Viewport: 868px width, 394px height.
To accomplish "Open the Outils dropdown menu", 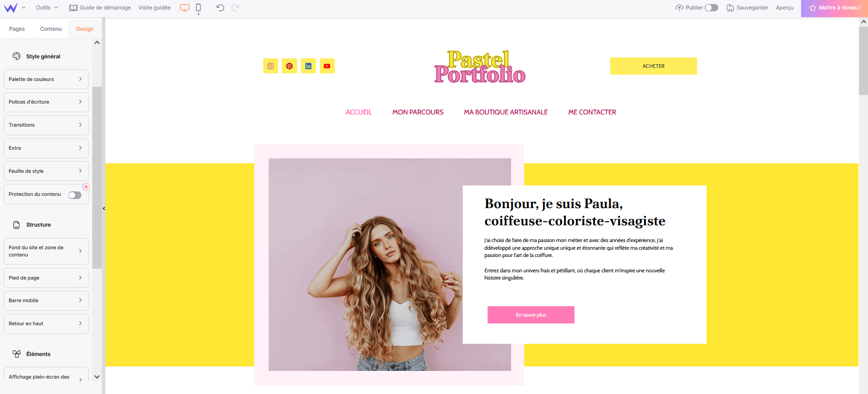I will 47,8.
